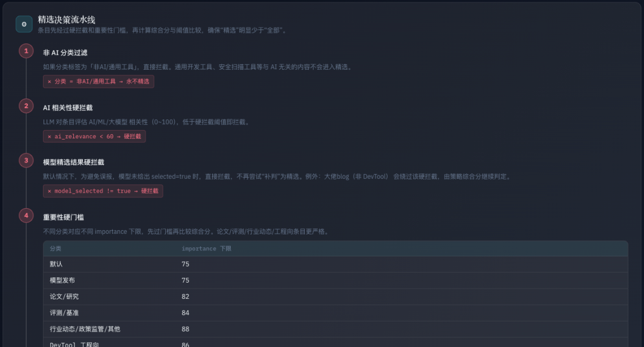644x347 pixels.
Task: Click the value 88 for 行业动态/政策监管/其他
Action: point(185,329)
